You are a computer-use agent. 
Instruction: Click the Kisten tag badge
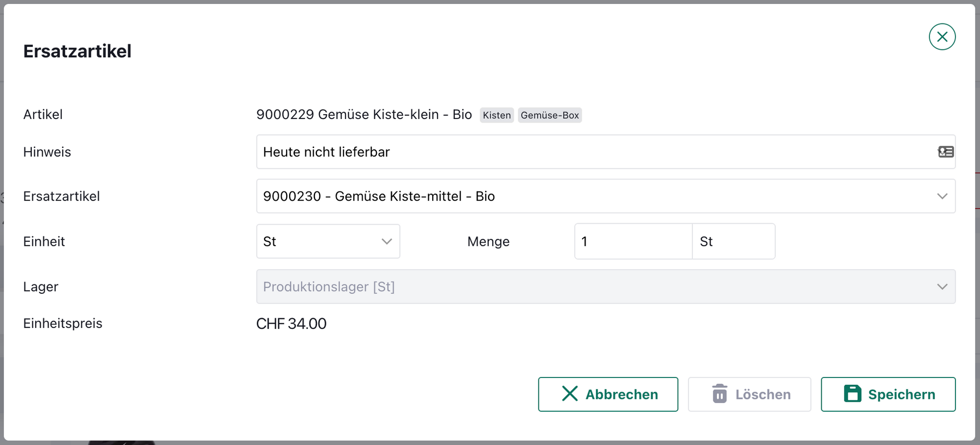[x=496, y=115]
